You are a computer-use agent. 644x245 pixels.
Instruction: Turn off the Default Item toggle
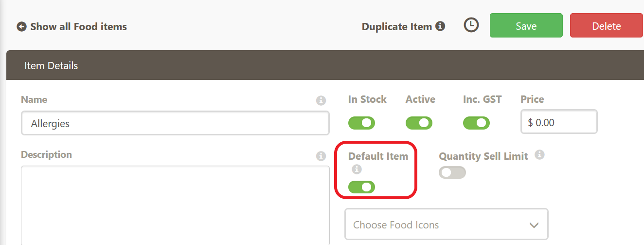pos(361,187)
